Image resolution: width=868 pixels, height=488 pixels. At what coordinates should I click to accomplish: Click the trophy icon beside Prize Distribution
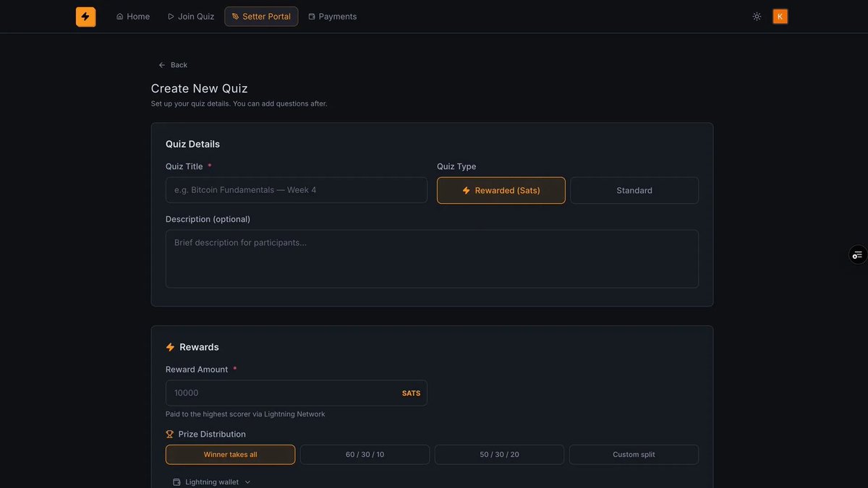click(170, 435)
